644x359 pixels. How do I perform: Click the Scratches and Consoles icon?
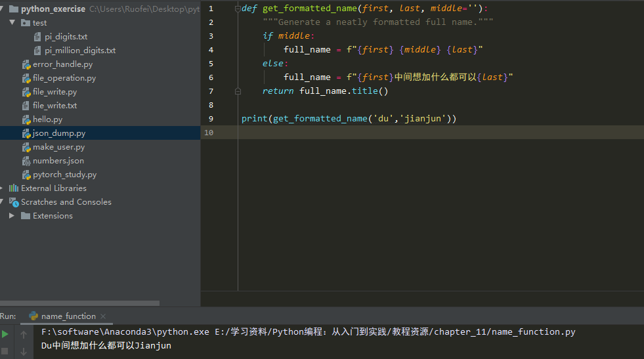tap(14, 202)
